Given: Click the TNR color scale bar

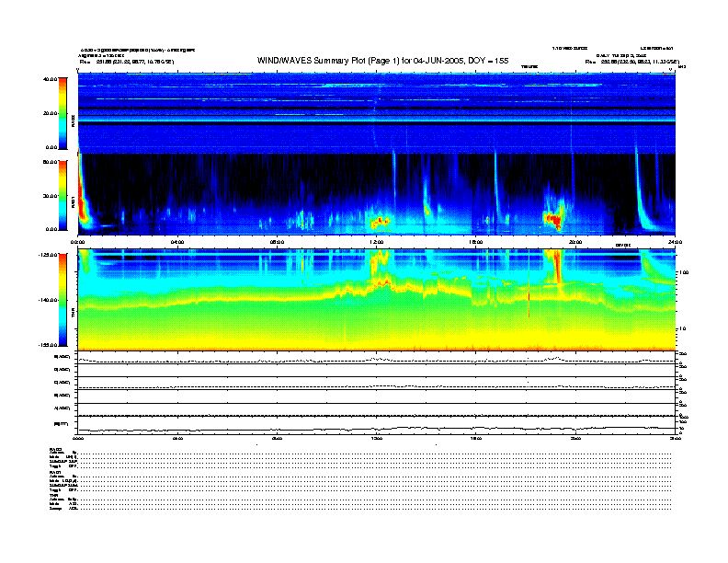Looking at the screenshot, I should (x=63, y=300).
